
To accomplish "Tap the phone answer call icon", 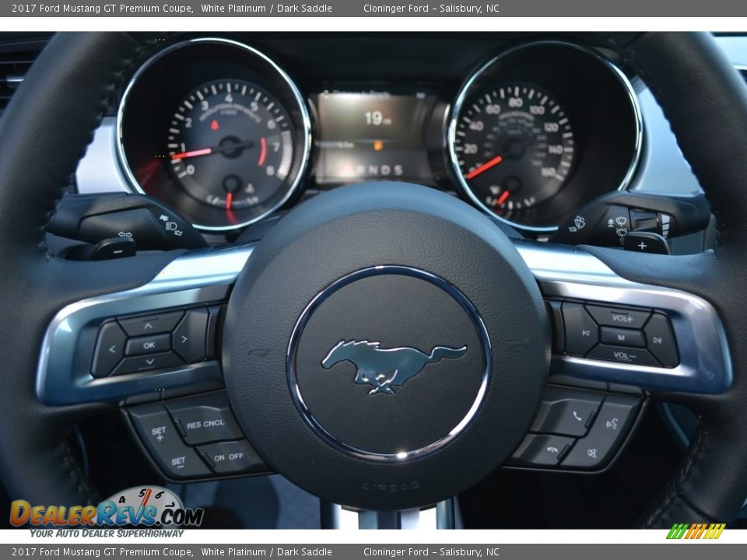I will (576, 417).
